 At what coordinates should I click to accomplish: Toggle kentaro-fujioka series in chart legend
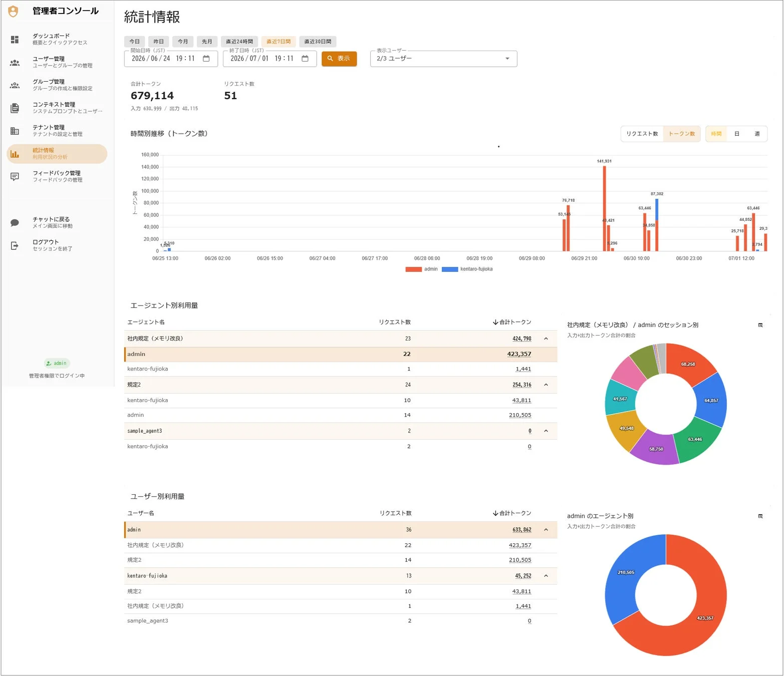click(467, 269)
